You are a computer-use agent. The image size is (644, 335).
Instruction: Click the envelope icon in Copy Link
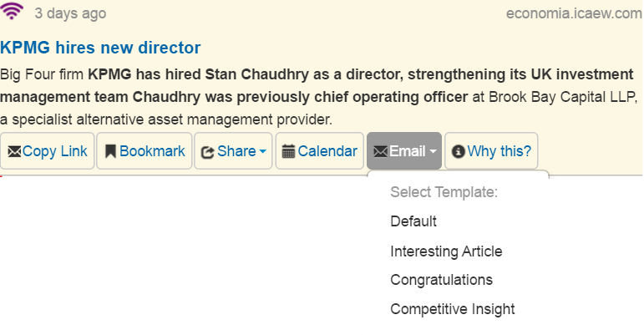pyautogui.click(x=14, y=152)
